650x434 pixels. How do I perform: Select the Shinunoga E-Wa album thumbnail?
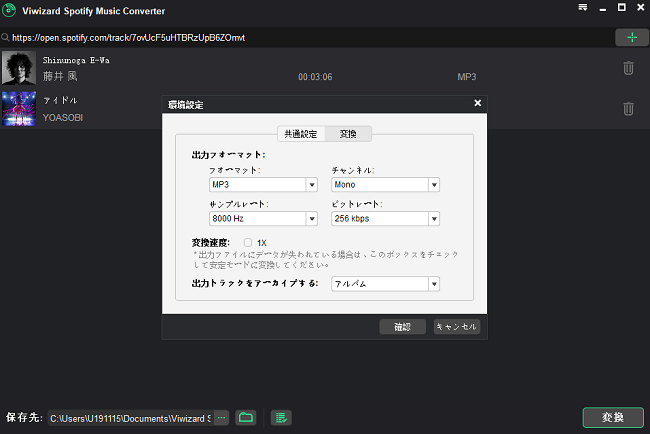coord(19,68)
